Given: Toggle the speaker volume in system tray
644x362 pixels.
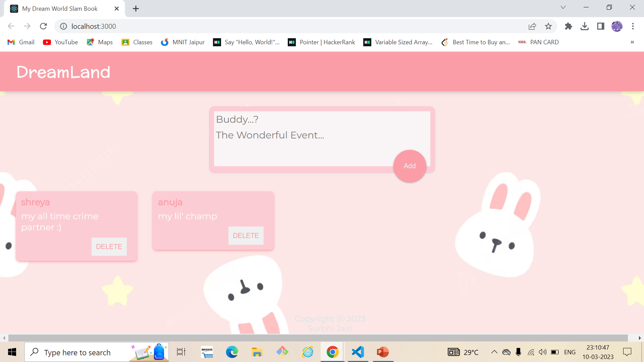Looking at the screenshot, I should coord(543,352).
